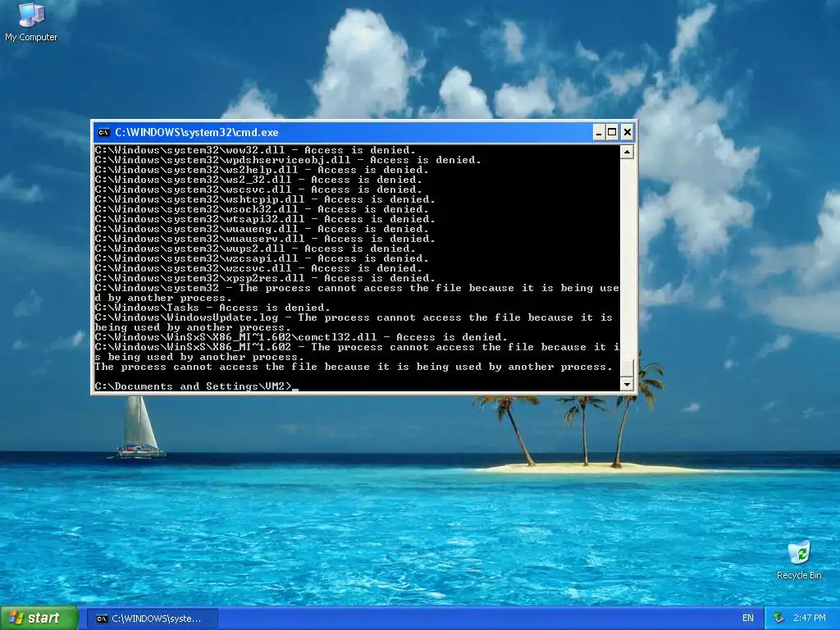Image resolution: width=840 pixels, height=630 pixels.
Task: Click the wzcsapi.dll line
Action: click(262, 258)
